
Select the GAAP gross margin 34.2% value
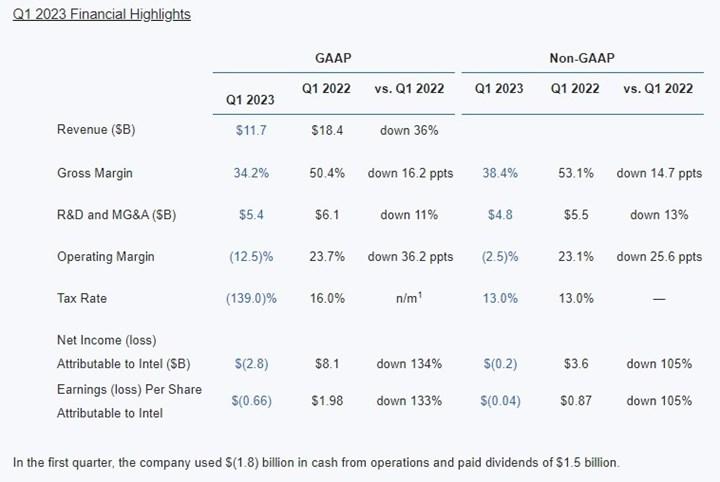point(251,173)
